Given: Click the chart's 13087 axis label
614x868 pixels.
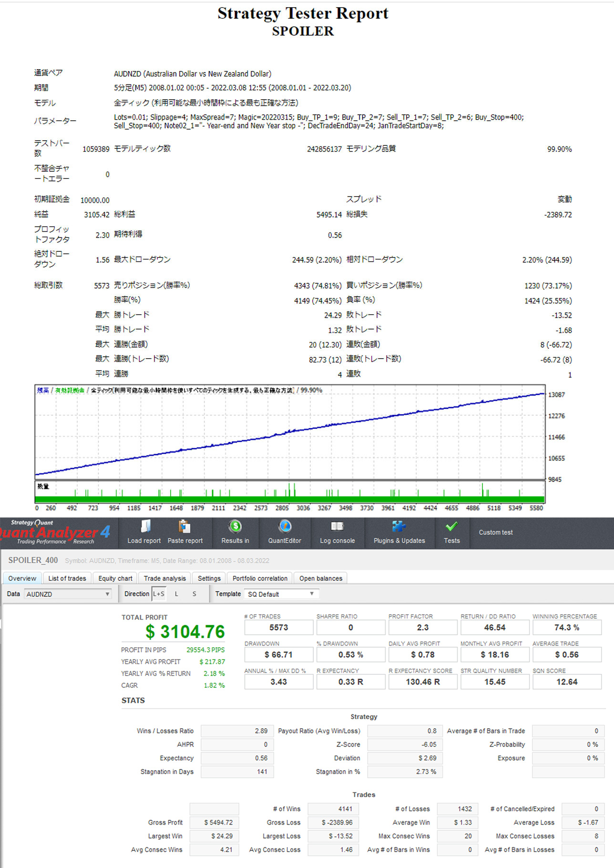Looking at the screenshot, I should coord(556,395).
